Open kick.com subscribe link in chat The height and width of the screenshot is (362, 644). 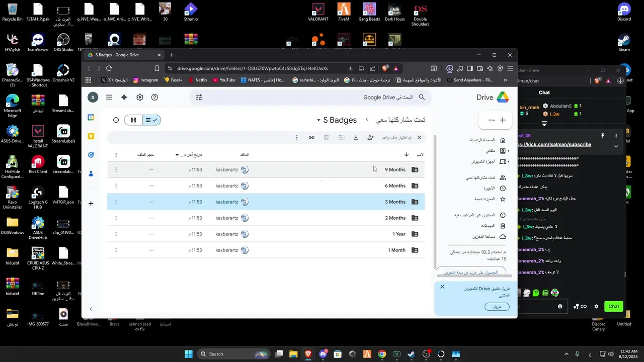coord(553,144)
